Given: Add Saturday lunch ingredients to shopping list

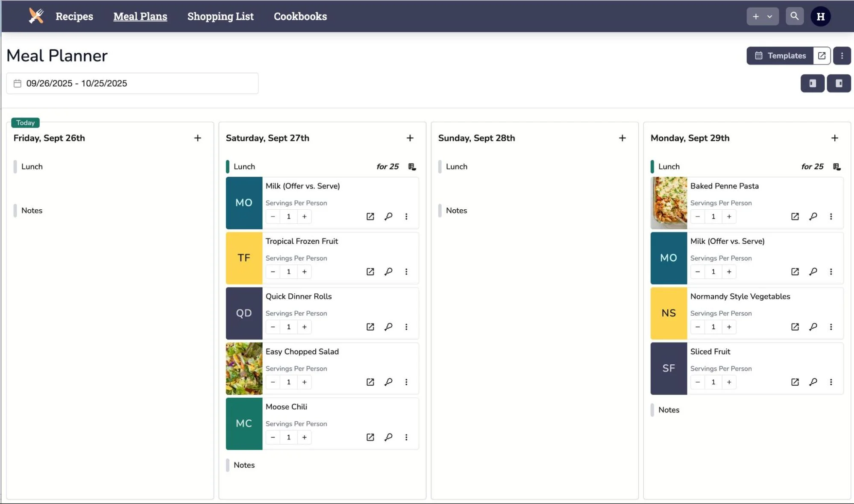Looking at the screenshot, I should click(x=412, y=167).
